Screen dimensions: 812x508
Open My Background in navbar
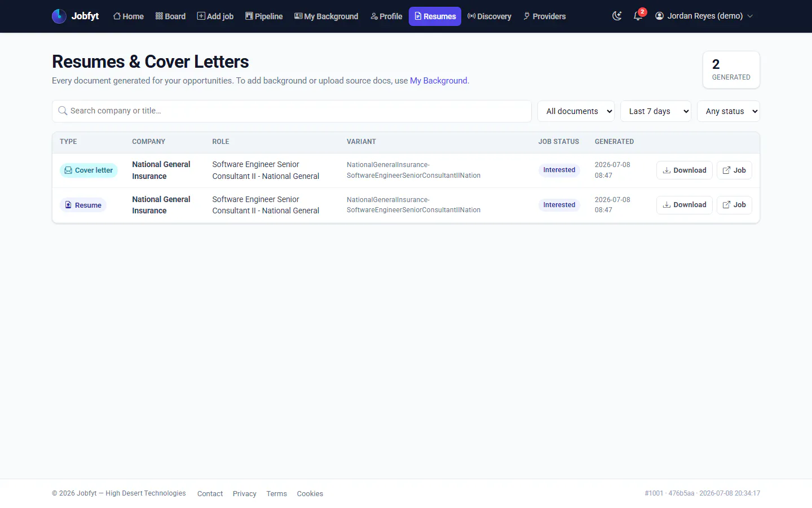[x=326, y=16]
